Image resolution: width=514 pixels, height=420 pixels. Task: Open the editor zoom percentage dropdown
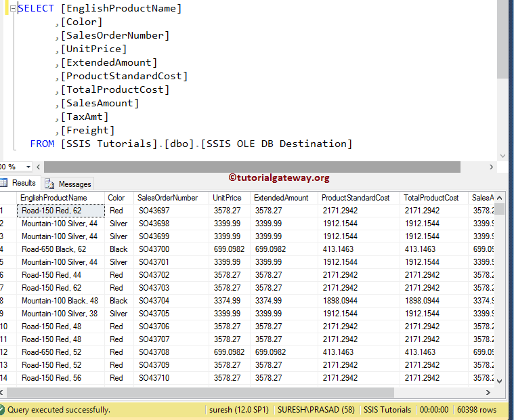click(28, 167)
